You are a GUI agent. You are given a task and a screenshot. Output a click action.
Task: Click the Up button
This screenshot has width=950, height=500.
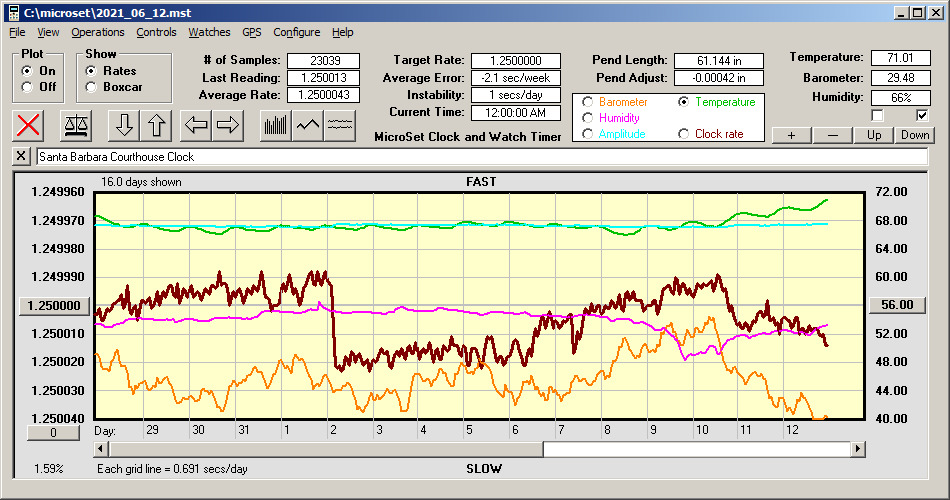874,135
